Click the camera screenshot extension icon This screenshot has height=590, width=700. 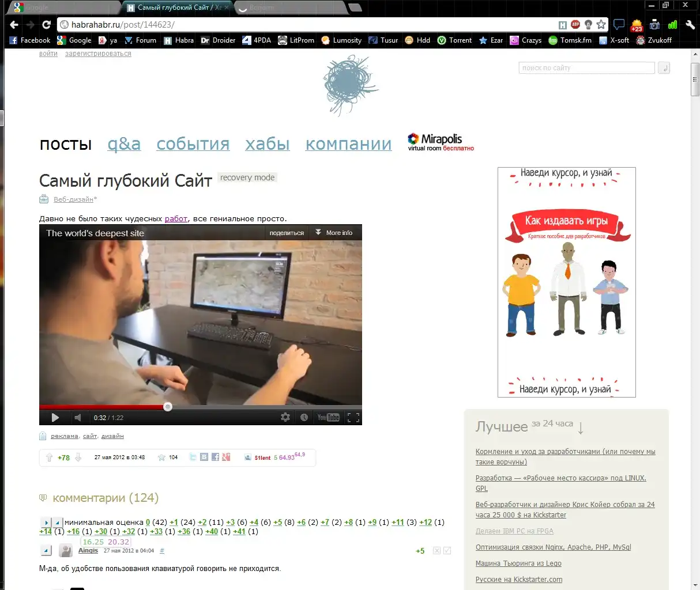(654, 24)
